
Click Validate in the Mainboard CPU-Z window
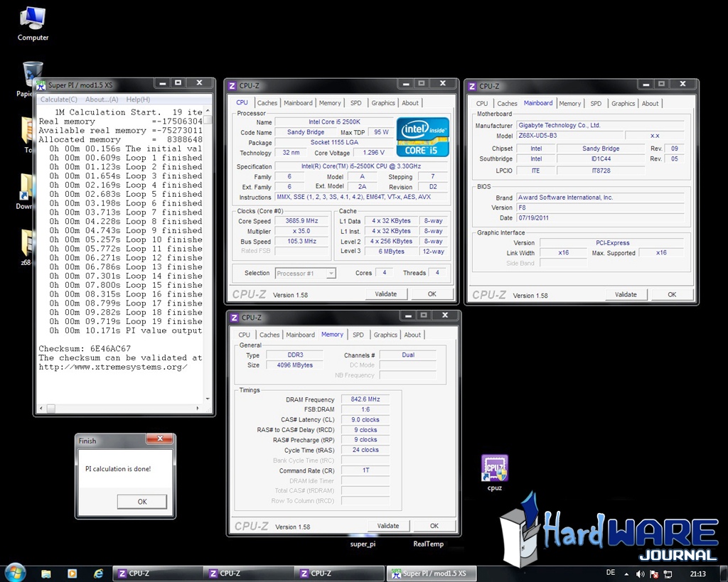click(626, 294)
